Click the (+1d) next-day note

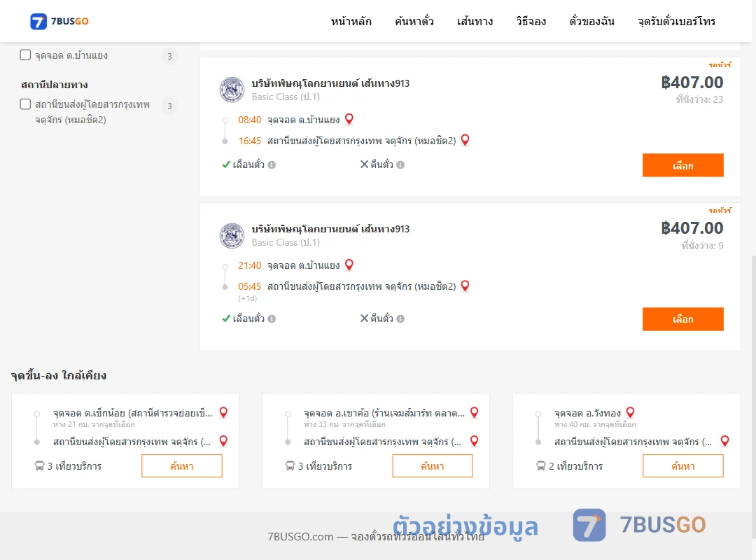(x=247, y=299)
